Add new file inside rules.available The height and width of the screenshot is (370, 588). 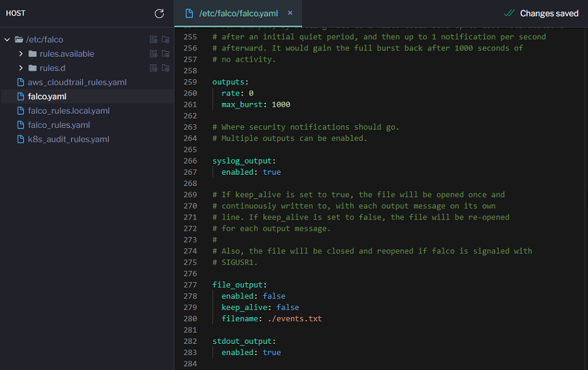coord(154,54)
